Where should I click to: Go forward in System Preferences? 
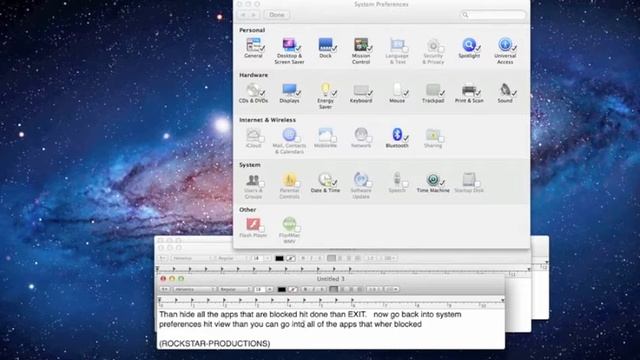click(254, 15)
